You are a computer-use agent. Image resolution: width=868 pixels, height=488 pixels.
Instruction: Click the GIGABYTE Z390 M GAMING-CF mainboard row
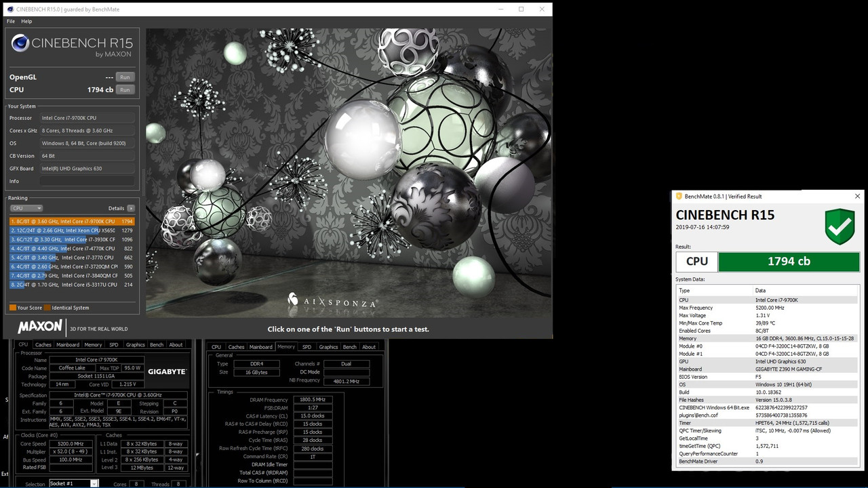768,369
